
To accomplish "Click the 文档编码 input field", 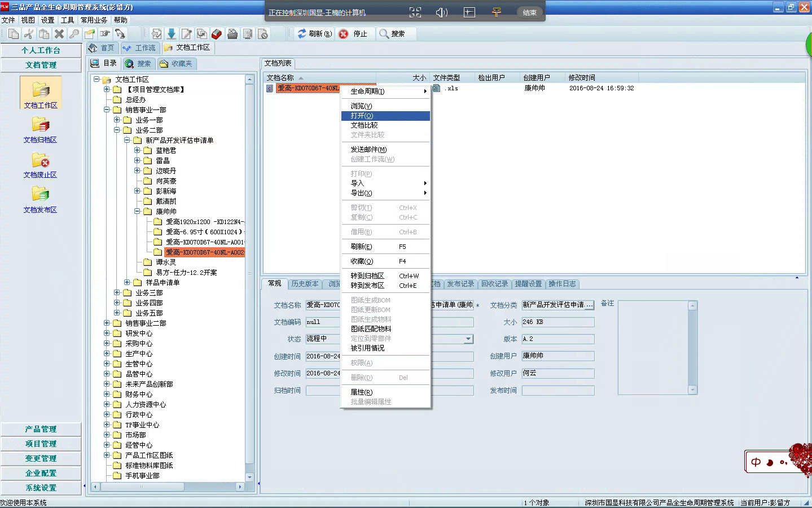I will pyautogui.click(x=323, y=322).
